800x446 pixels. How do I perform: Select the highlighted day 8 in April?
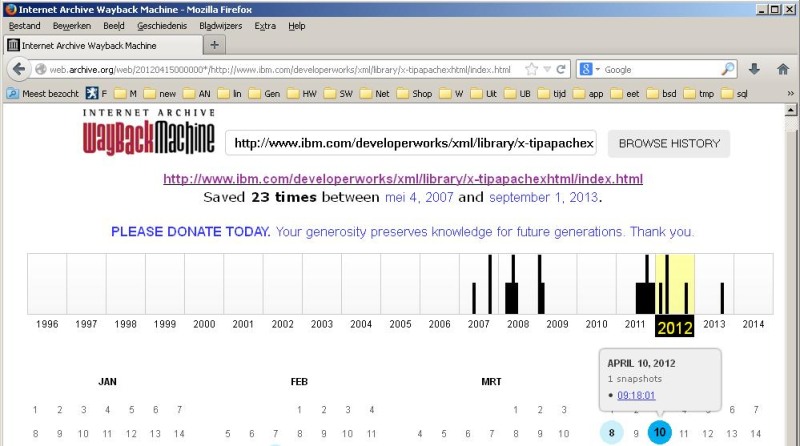pos(611,433)
